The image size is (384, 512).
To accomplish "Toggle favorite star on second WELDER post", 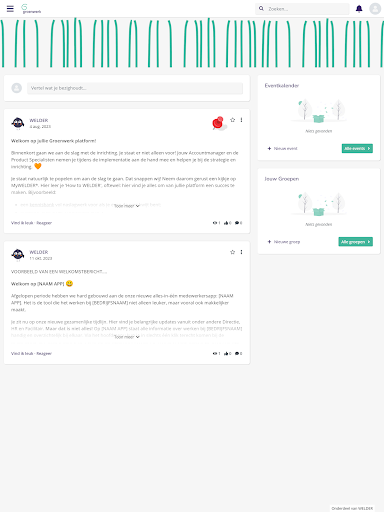I will pyautogui.click(x=232, y=252).
